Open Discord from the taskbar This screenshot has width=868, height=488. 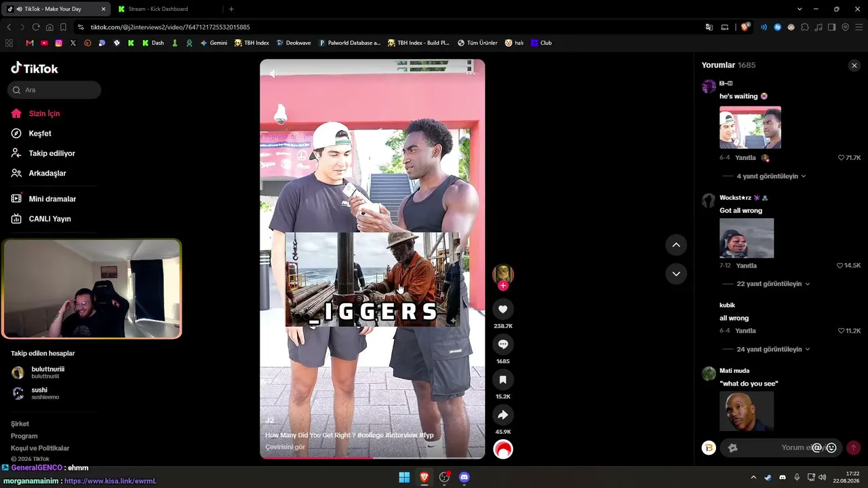(x=464, y=477)
